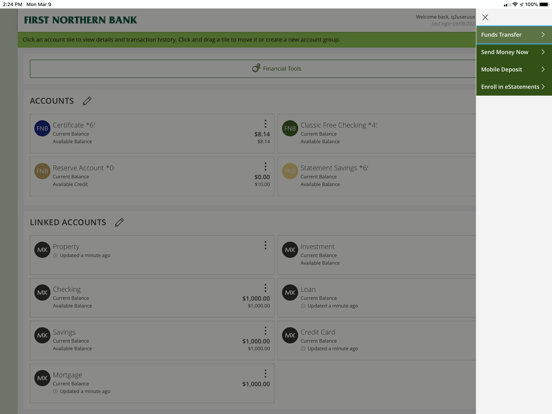This screenshot has width=552, height=414.
Task: Click the MX icon on Property tile
Action: tap(42, 250)
